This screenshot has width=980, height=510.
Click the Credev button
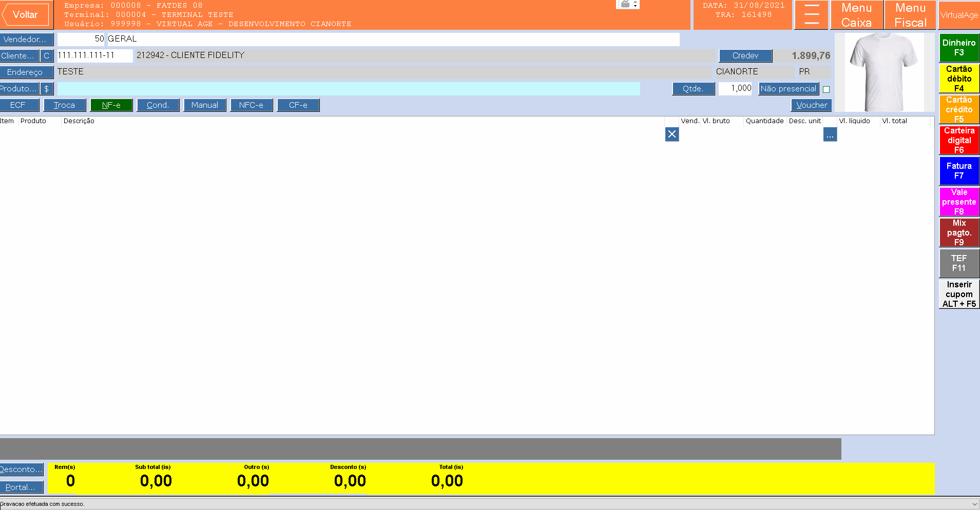tap(745, 56)
